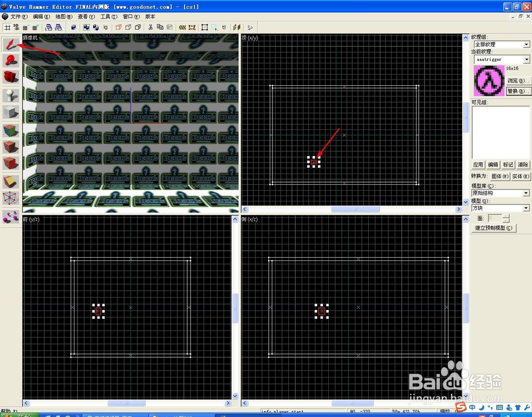This screenshot has width=532, height=417.
Task: Click the run map icon
Action: click(250, 28)
